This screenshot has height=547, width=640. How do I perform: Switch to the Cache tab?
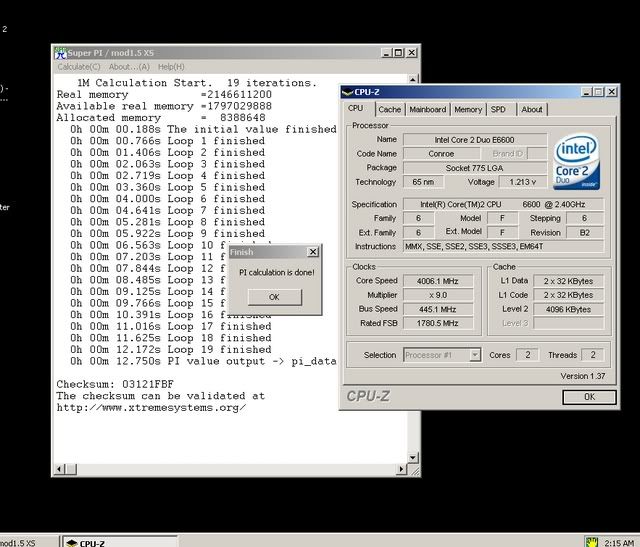(x=389, y=110)
